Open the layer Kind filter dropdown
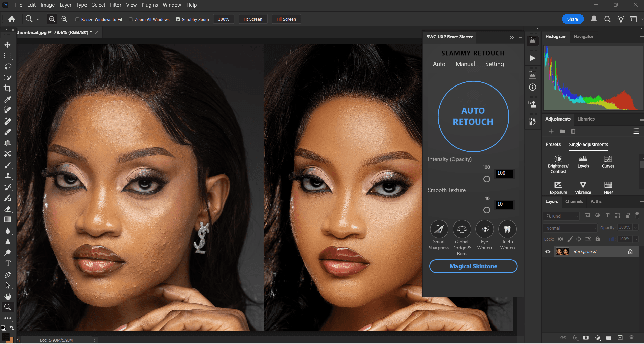644x344 pixels. pos(561,216)
